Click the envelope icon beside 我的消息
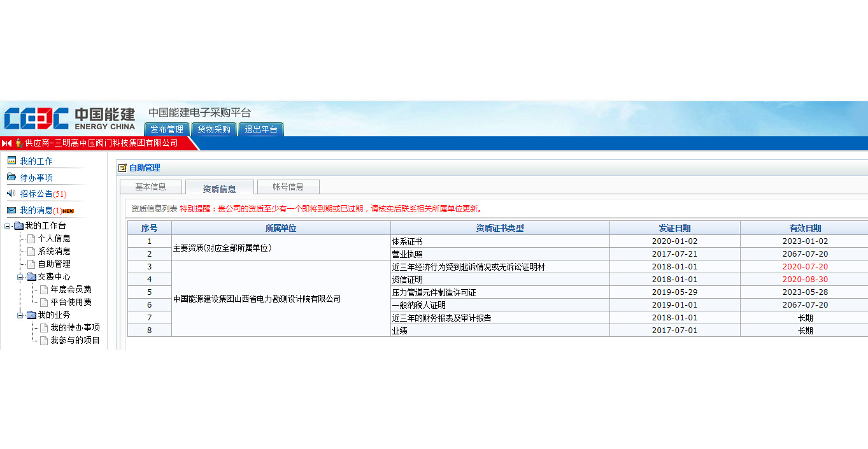This screenshot has width=868, height=449. coord(11,210)
